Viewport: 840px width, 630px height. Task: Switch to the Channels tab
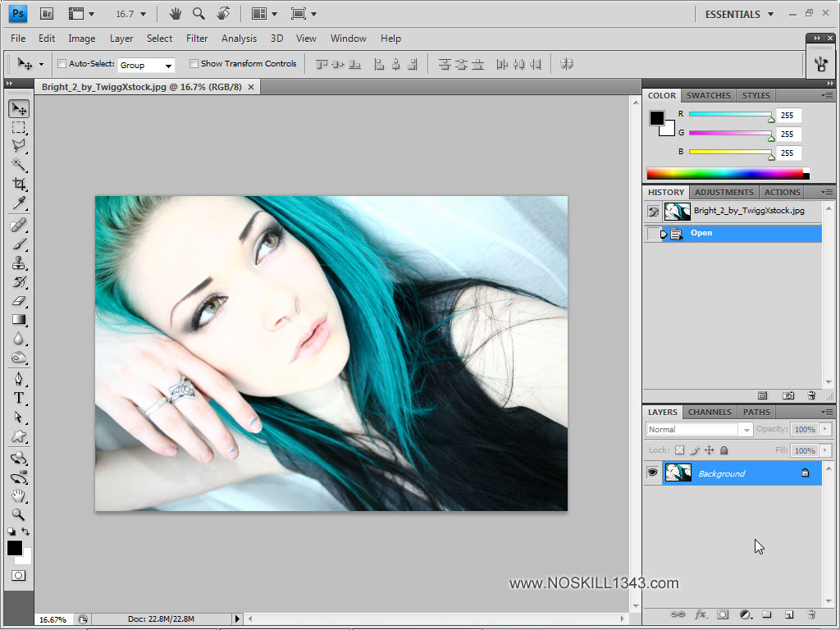point(710,412)
